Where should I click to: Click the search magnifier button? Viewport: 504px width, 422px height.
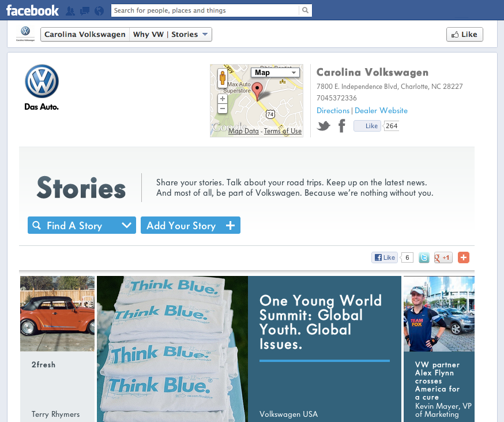click(x=306, y=10)
